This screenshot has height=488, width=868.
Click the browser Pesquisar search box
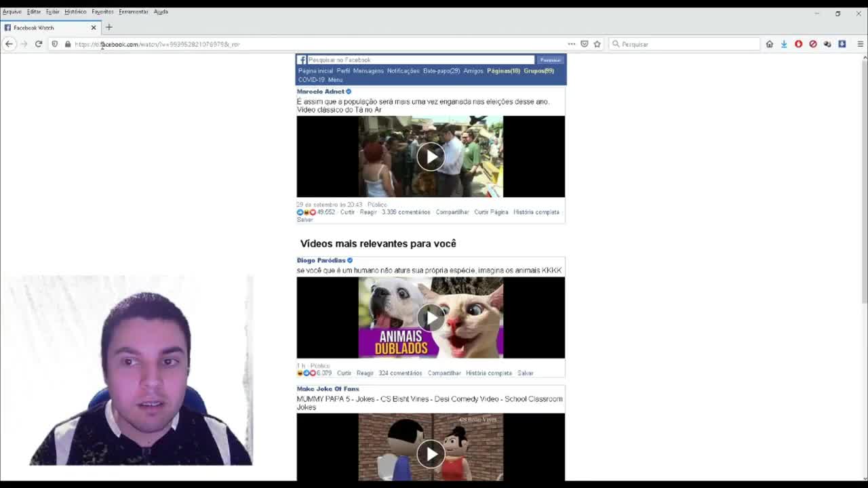click(x=685, y=44)
